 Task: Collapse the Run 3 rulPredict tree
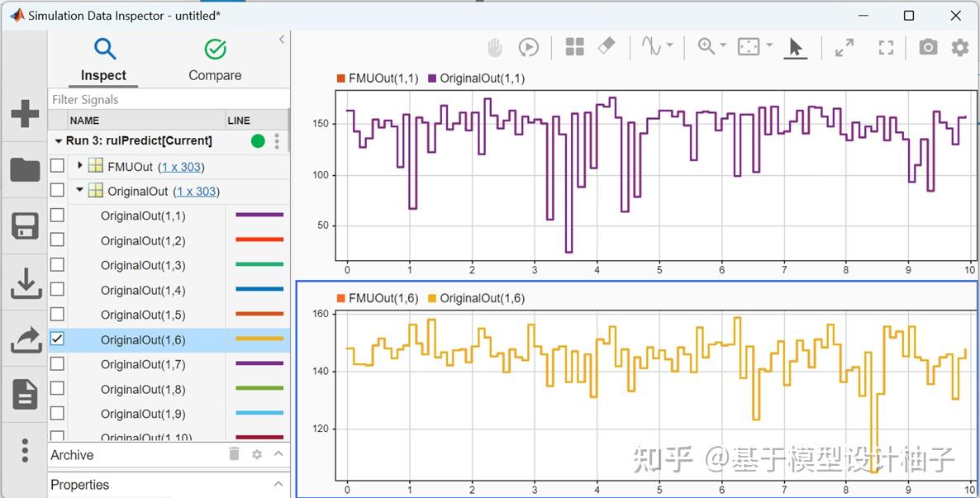59,141
